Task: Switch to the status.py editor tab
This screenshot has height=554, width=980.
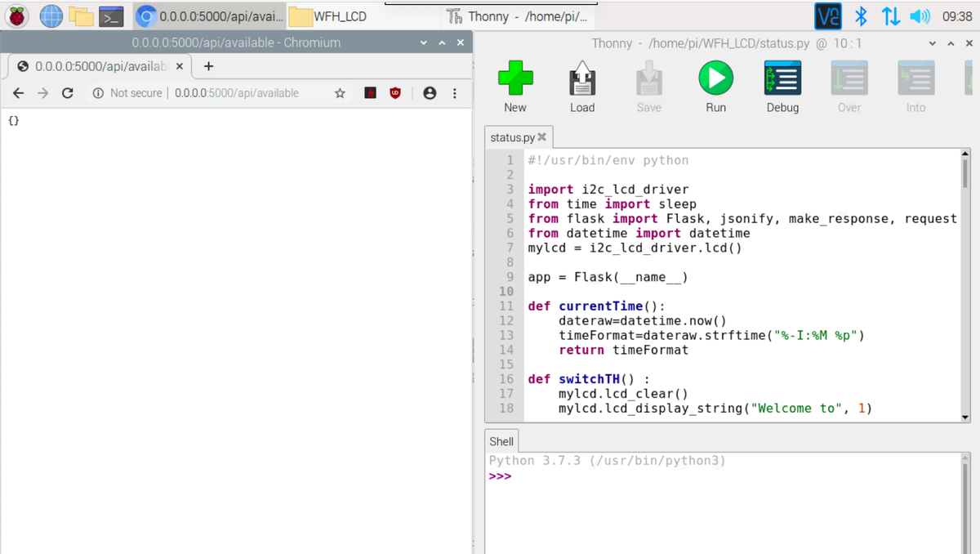Action: coord(513,137)
